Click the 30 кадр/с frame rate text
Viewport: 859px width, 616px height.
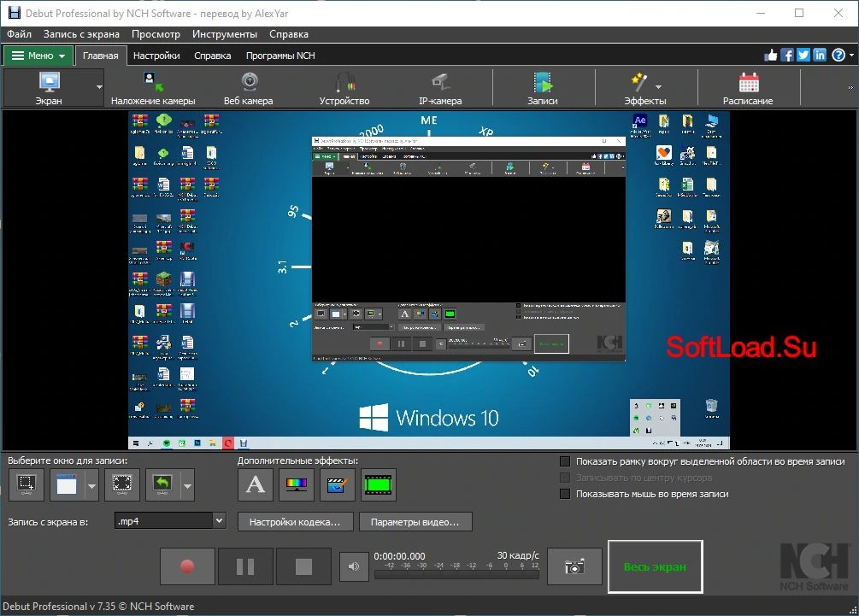(x=518, y=555)
